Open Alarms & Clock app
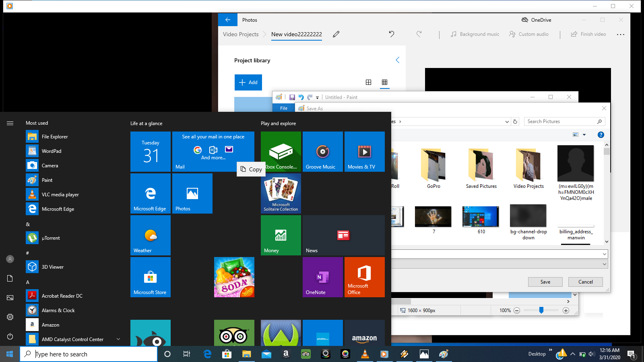Viewport: 644px width, 362px height. click(x=72, y=311)
